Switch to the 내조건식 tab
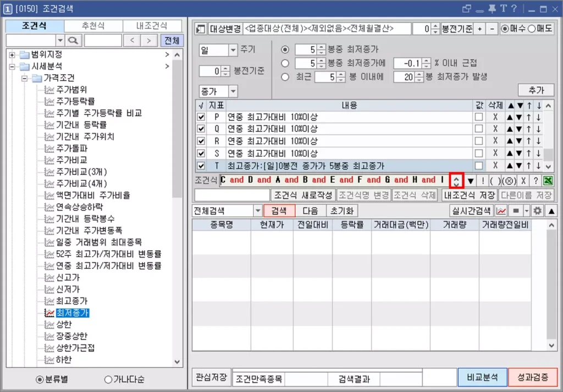This screenshot has height=392, width=563. coord(152,26)
